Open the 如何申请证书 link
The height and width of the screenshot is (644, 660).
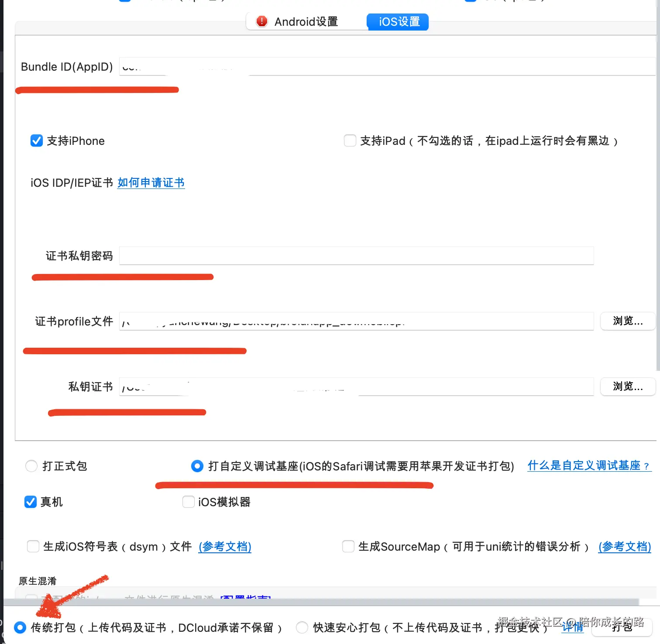click(150, 182)
